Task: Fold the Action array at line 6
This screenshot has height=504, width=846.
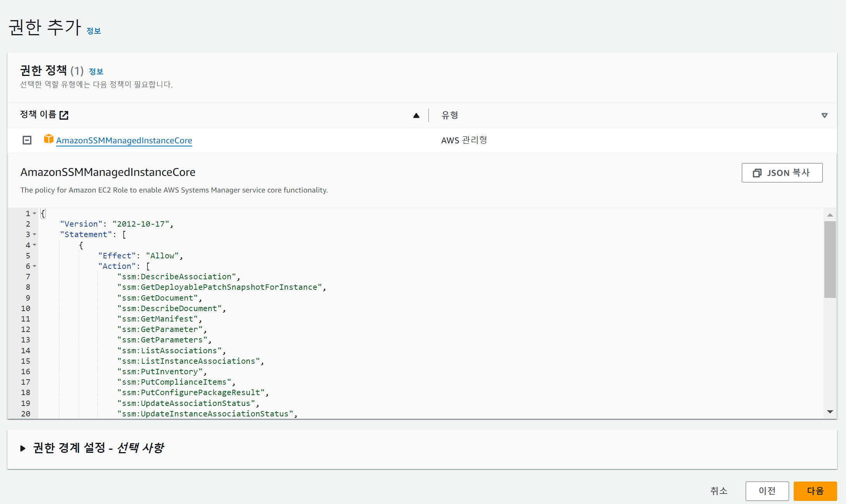Action: 34,266
